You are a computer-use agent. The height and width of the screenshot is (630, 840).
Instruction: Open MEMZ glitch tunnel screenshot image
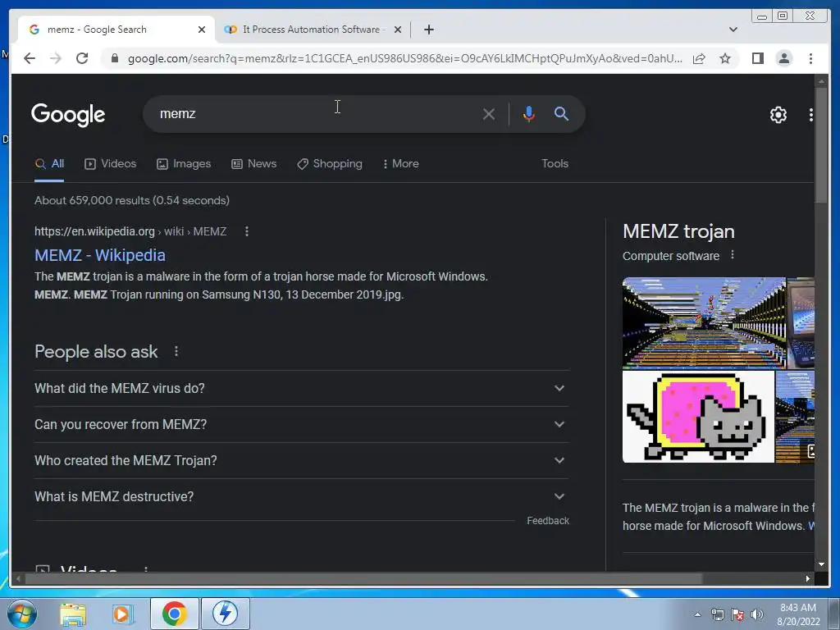pos(704,322)
